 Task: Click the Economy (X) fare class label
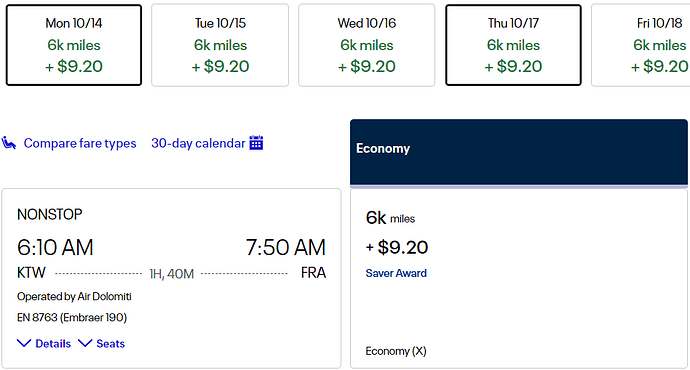tap(396, 351)
